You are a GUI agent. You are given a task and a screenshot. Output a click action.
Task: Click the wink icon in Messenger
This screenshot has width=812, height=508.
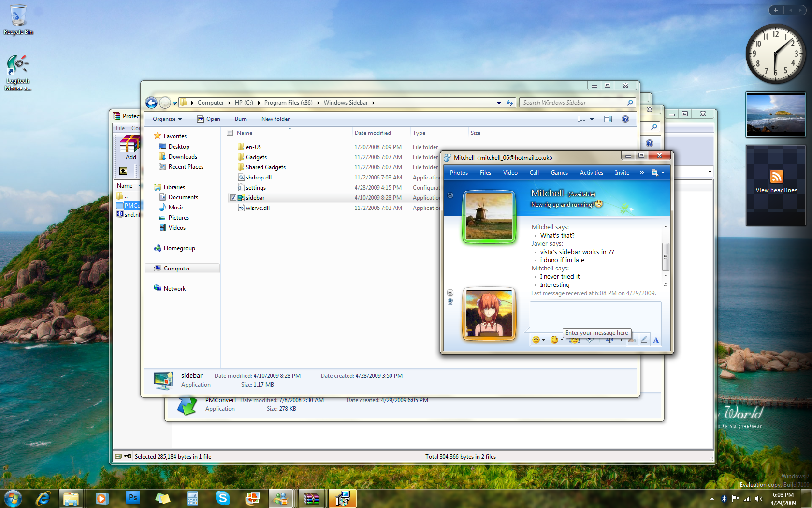click(x=554, y=340)
